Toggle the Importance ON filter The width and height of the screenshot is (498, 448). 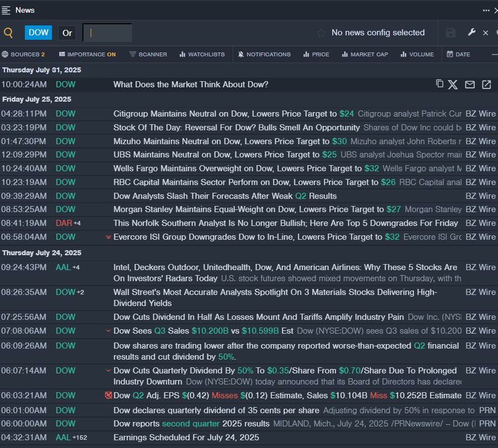point(87,54)
